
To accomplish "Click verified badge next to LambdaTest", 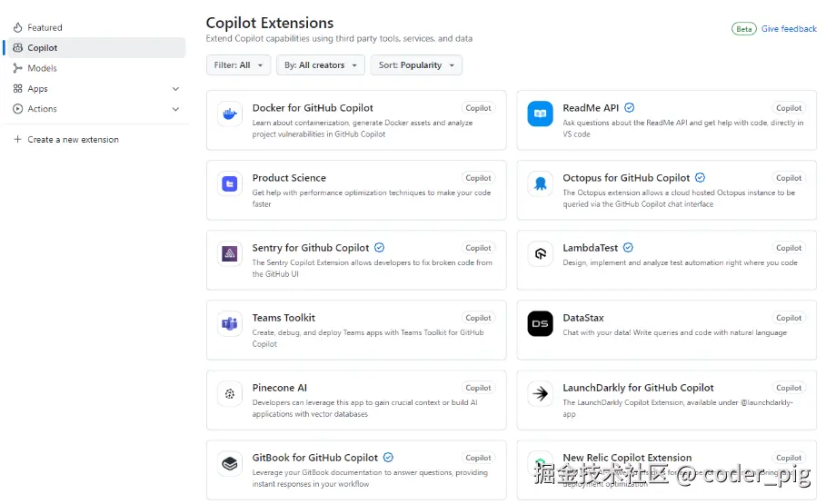I will coord(628,247).
